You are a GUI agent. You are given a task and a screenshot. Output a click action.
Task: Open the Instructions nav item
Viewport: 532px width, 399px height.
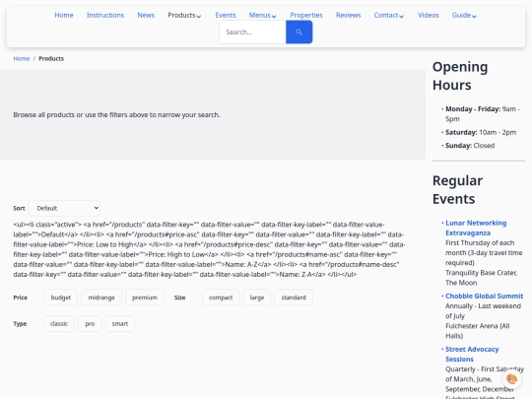105,15
